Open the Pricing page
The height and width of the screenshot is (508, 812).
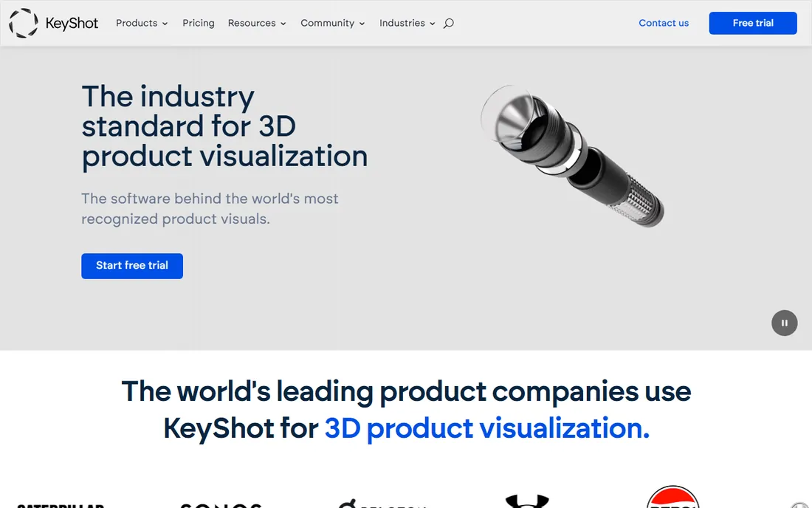pyautogui.click(x=199, y=24)
